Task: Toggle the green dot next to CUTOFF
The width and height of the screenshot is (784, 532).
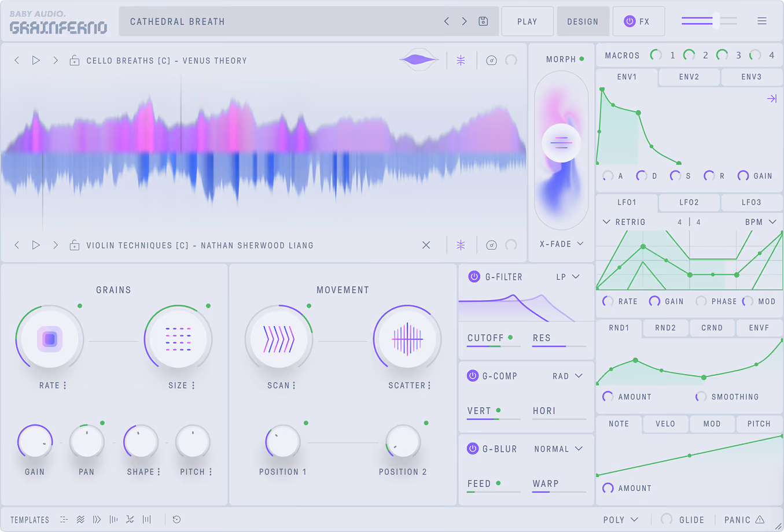Action: (x=510, y=337)
